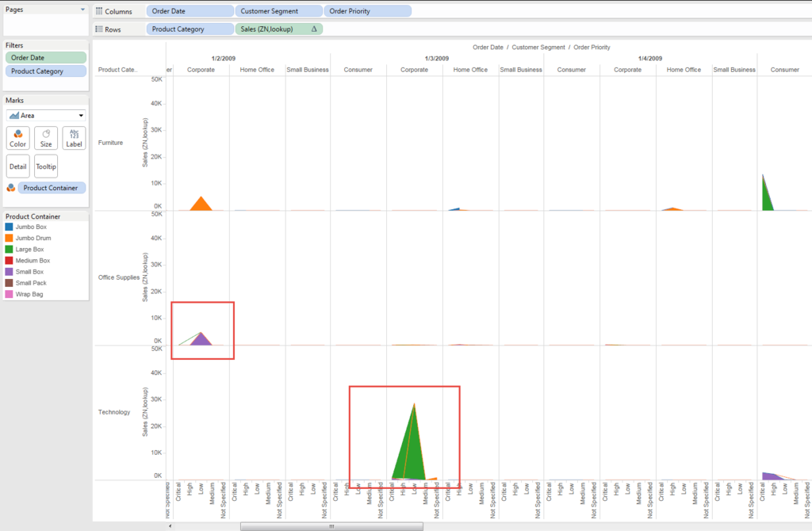Select the Office Supplies row header
This screenshot has height=531, width=812.
(x=119, y=277)
